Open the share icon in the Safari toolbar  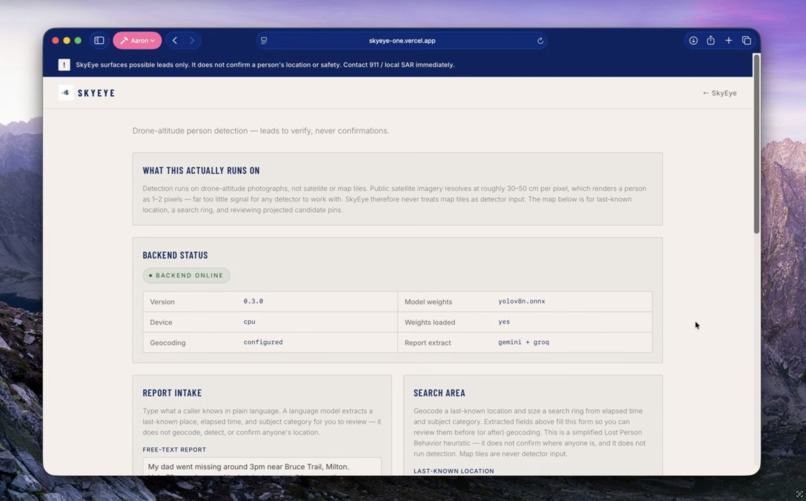tap(710, 40)
